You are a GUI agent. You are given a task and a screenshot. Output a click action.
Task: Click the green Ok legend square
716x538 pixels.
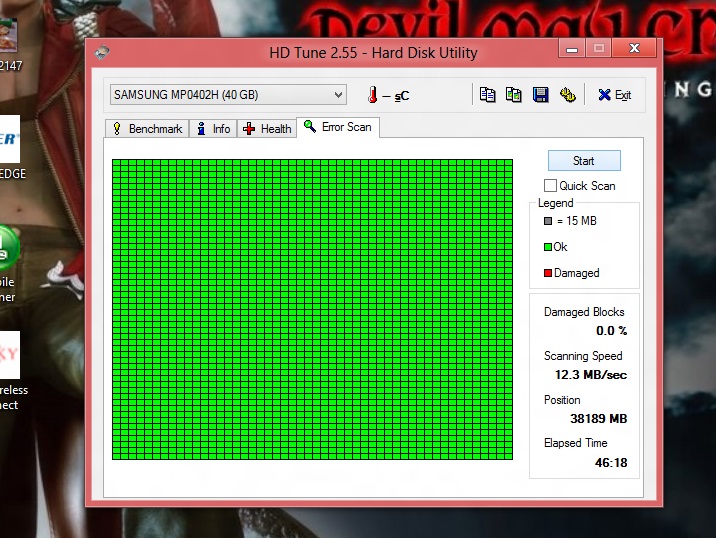(x=547, y=247)
